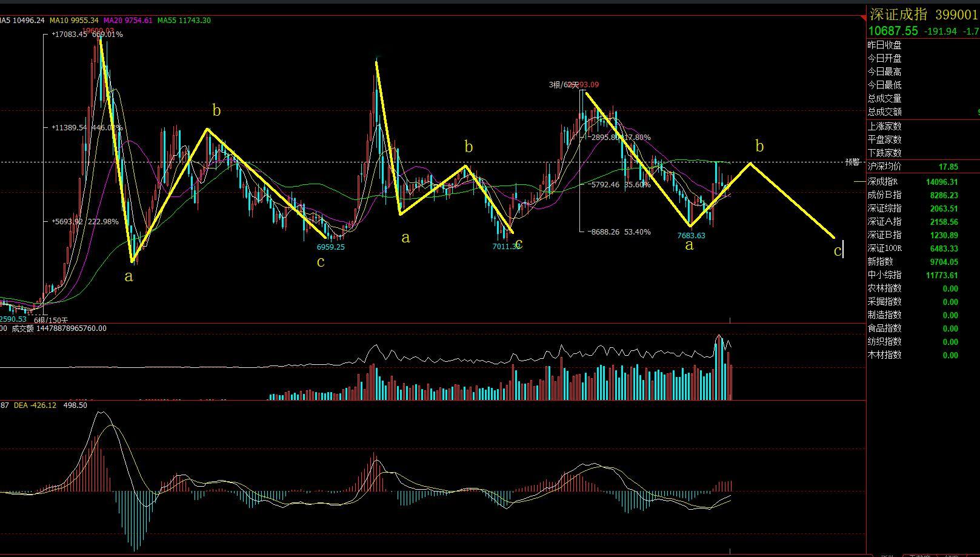The image size is (980, 557).
Task: Click the MA20 9754.61 indicator label
Action: (x=128, y=21)
